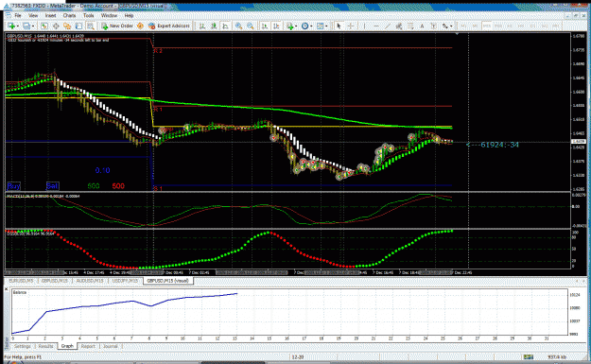Open the Charts menu

coord(69,15)
